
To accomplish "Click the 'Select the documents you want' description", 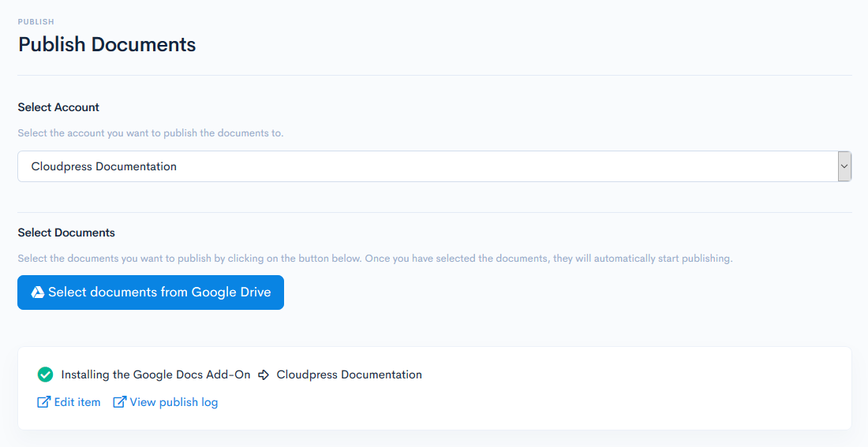I will (376, 259).
